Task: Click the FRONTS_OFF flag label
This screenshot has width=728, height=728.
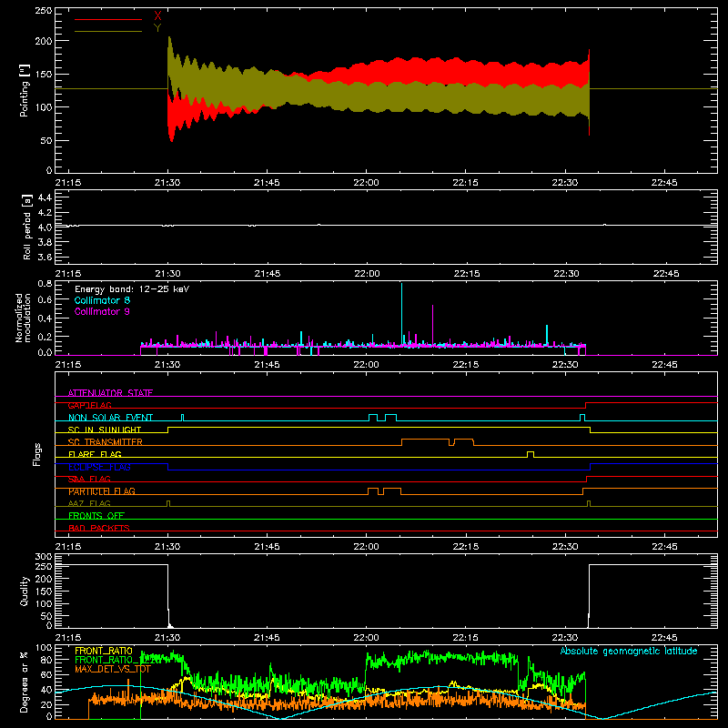Action: (96, 516)
